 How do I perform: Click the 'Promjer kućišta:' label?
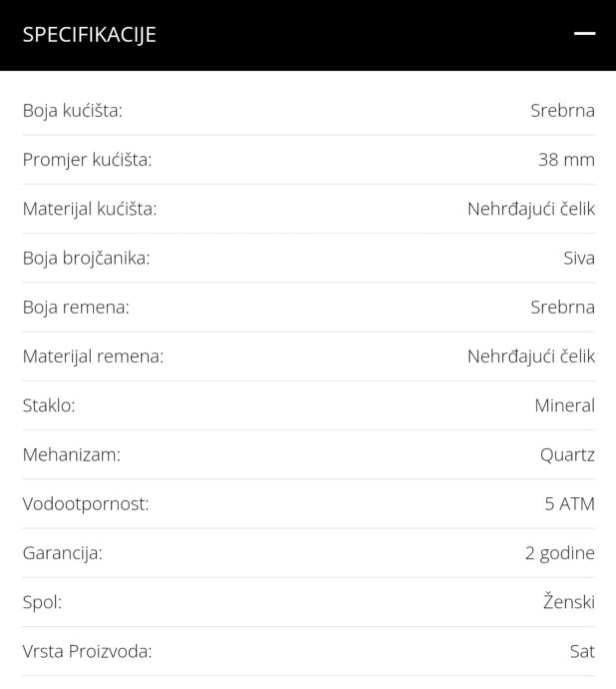(87, 159)
